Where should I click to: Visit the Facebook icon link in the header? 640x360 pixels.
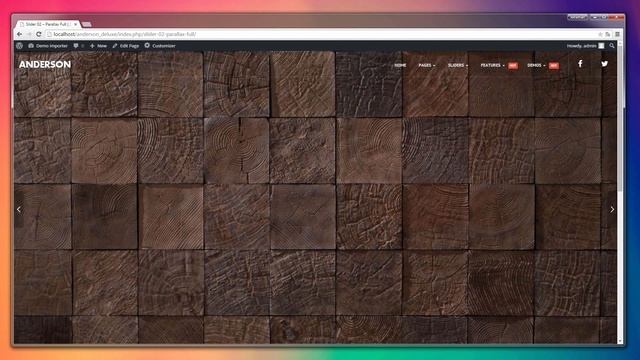(580, 64)
